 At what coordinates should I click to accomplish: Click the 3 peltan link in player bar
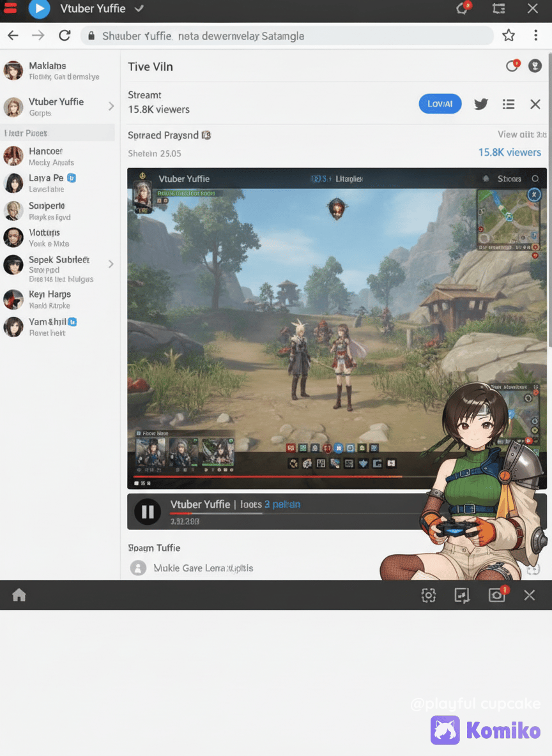(x=282, y=504)
